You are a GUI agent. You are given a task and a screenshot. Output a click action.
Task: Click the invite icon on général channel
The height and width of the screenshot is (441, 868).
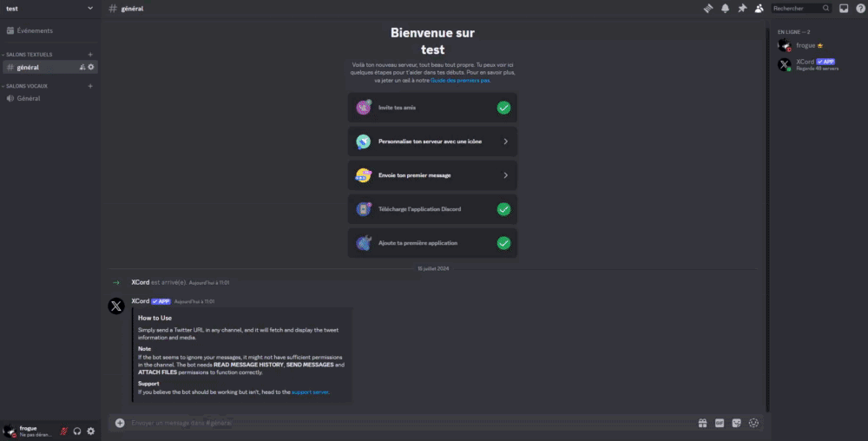pyautogui.click(x=82, y=67)
